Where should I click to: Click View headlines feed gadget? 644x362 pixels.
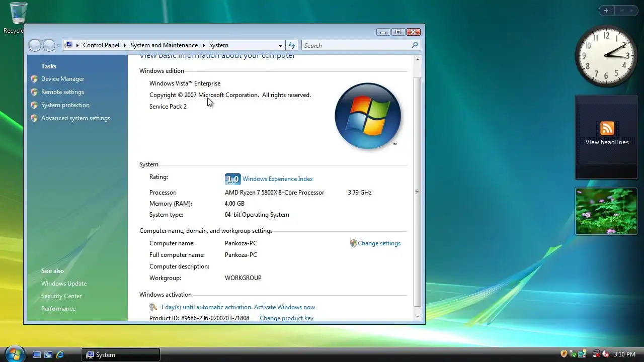[x=606, y=137]
